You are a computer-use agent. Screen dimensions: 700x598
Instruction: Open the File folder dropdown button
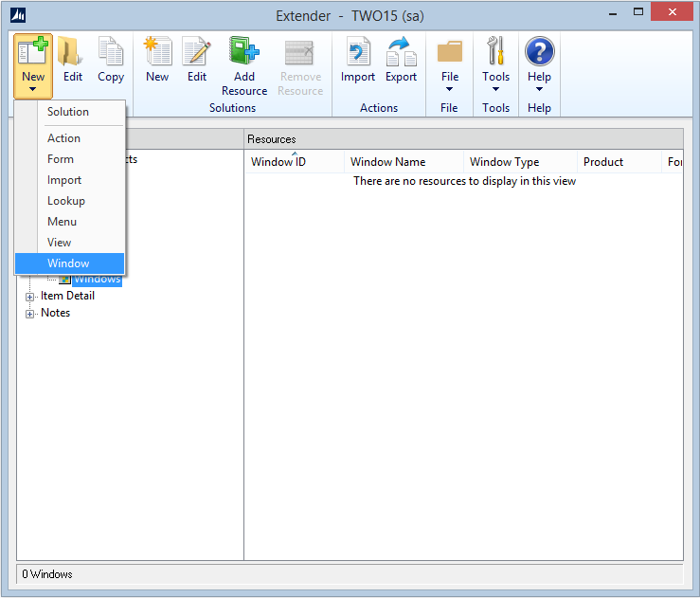[x=450, y=65]
